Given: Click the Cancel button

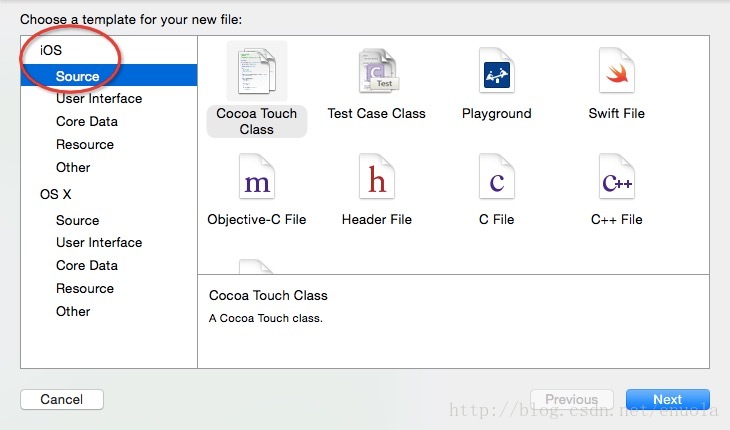Looking at the screenshot, I should (62, 399).
